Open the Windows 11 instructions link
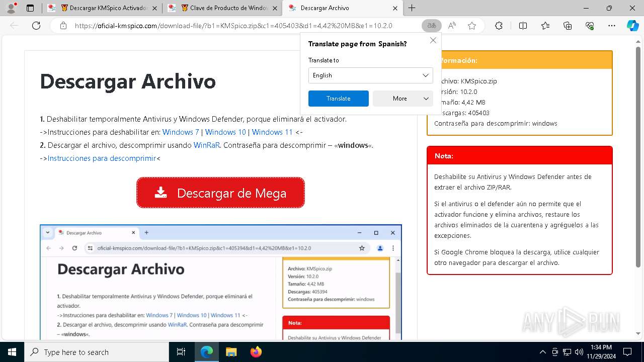 pos(272,132)
